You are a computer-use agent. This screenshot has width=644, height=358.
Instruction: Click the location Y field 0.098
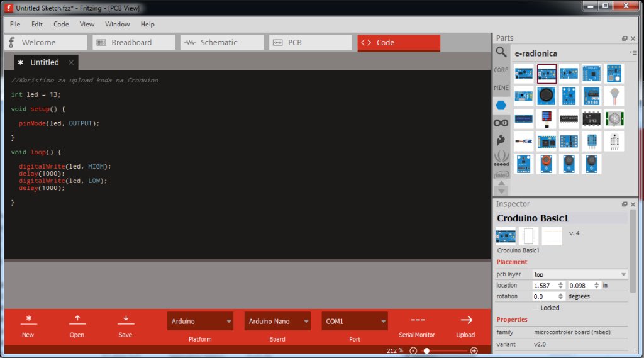pyautogui.click(x=580, y=285)
